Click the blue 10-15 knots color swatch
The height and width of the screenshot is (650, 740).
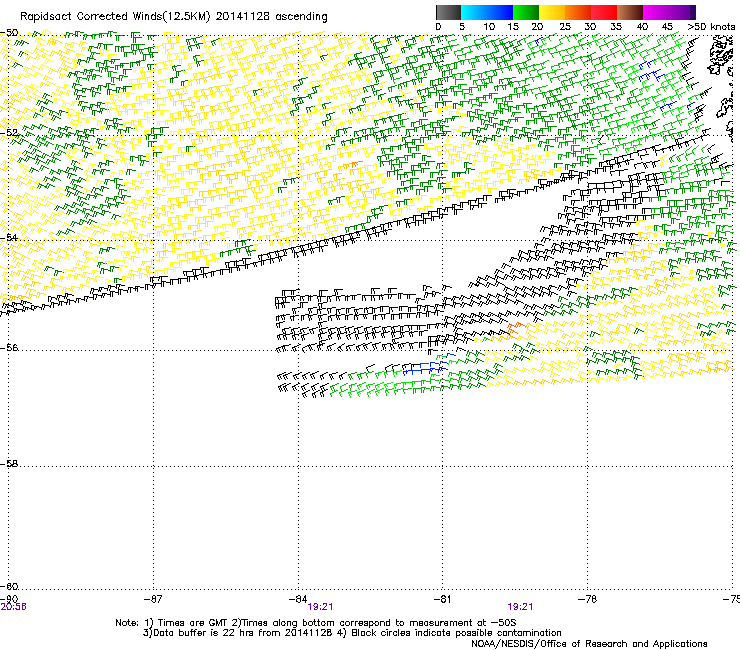[x=500, y=12]
